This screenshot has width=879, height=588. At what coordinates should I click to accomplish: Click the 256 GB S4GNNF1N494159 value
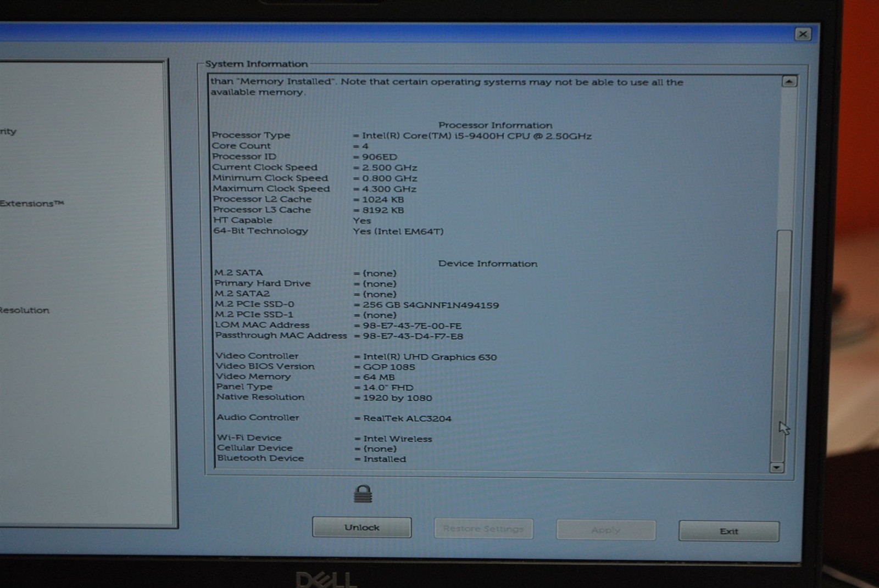(x=431, y=305)
